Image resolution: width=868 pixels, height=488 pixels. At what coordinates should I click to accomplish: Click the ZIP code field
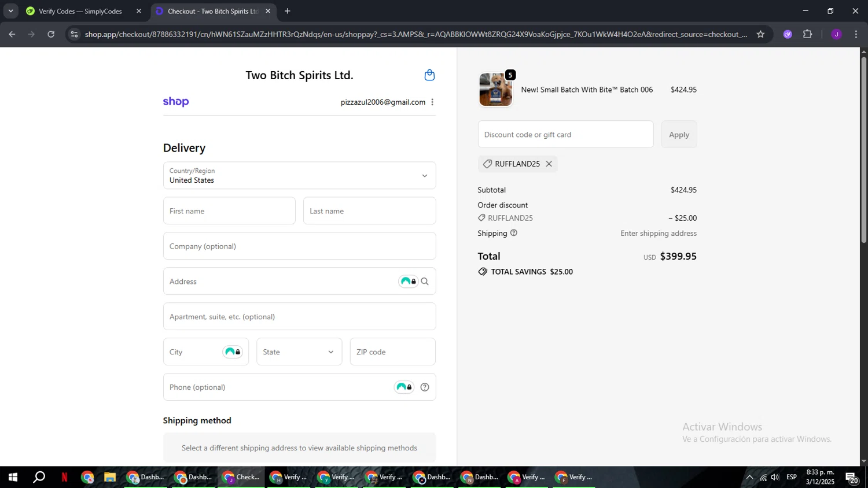pyautogui.click(x=393, y=352)
